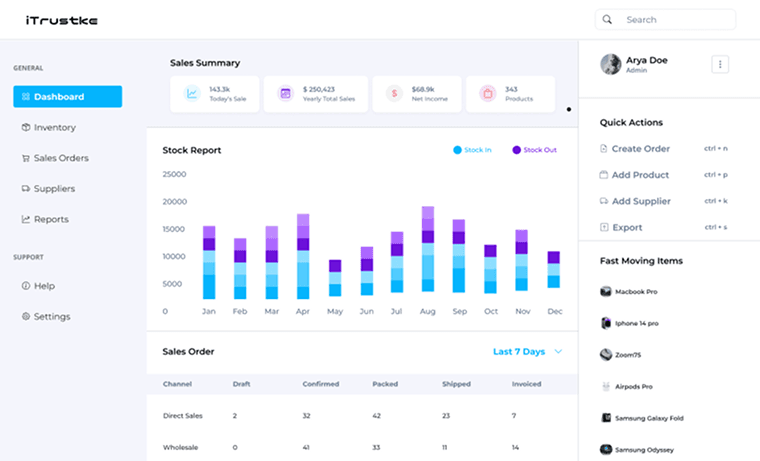Click Net Income dollar icon
The height and width of the screenshot is (461, 760).
(394, 93)
